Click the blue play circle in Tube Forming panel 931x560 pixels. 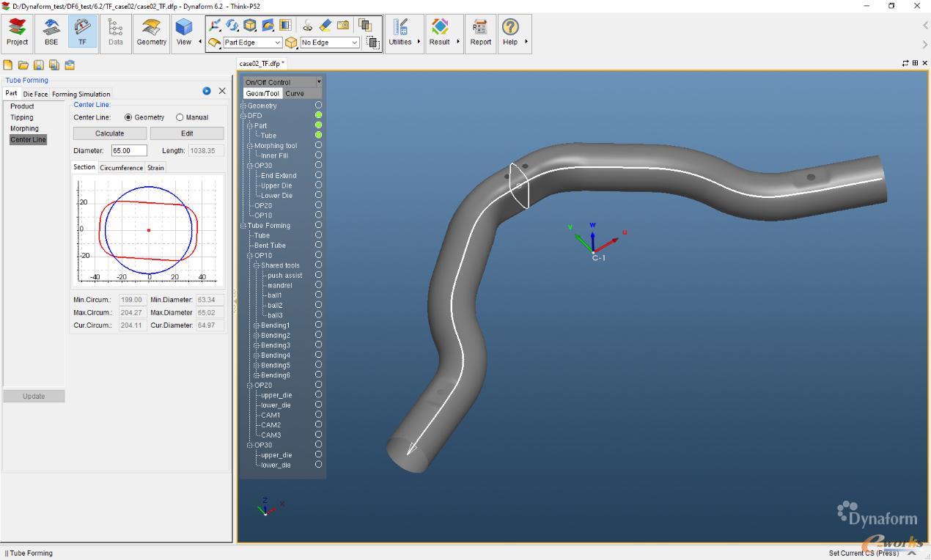click(207, 91)
